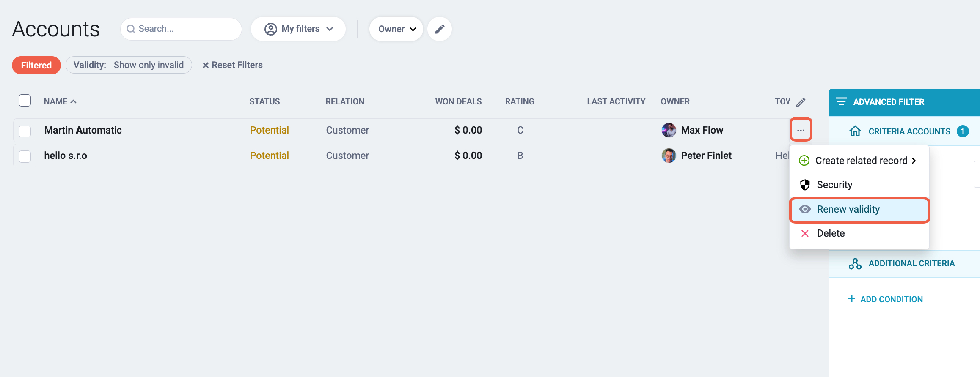Viewport: 980px width, 377px height.
Task: Select Renew validity from the context menu
Action: pyautogui.click(x=859, y=210)
